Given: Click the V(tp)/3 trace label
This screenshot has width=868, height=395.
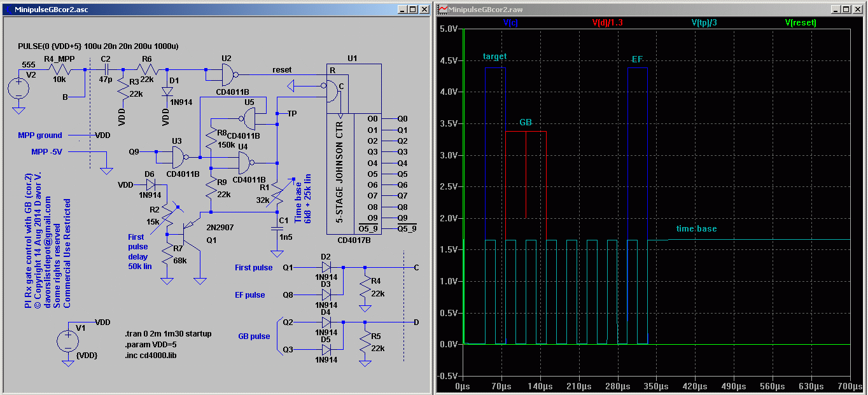Looking at the screenshot, I should 704,22.
